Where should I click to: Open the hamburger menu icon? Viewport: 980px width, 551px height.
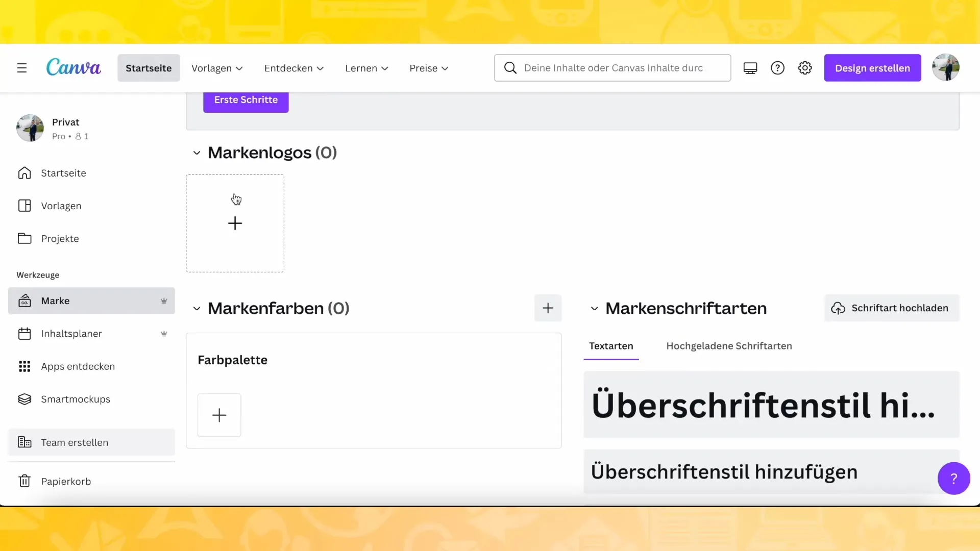pyautogui.click(x=21, y=68)
